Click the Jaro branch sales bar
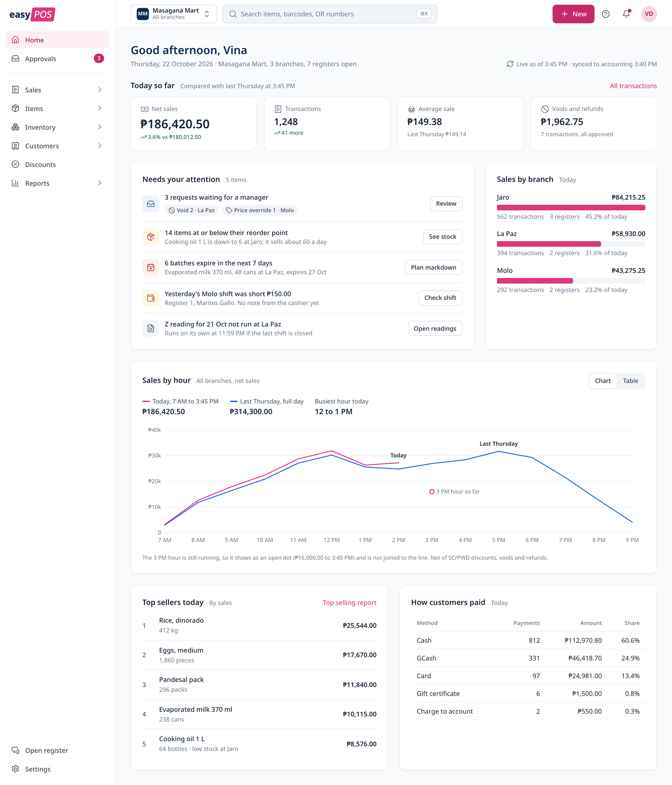The width and height of the screenshot is (672, 785). tap(571, 208)
